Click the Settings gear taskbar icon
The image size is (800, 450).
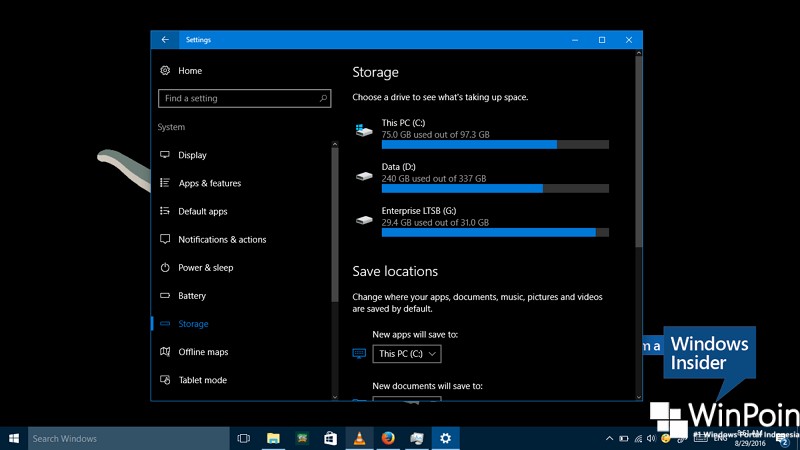445,438
